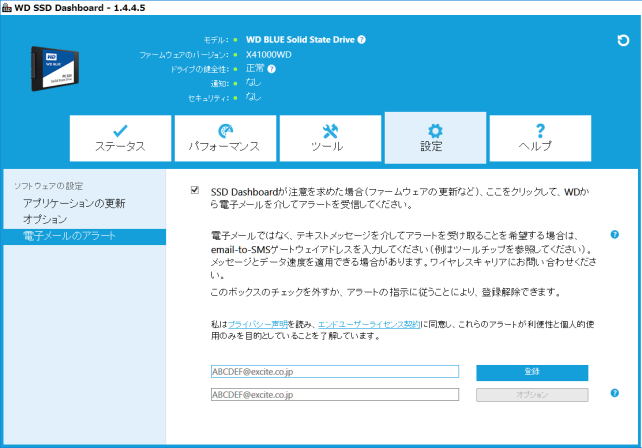Click help icon next to WD BLUE Solid State Drive

pyautogui.click(x=362, y=40)
